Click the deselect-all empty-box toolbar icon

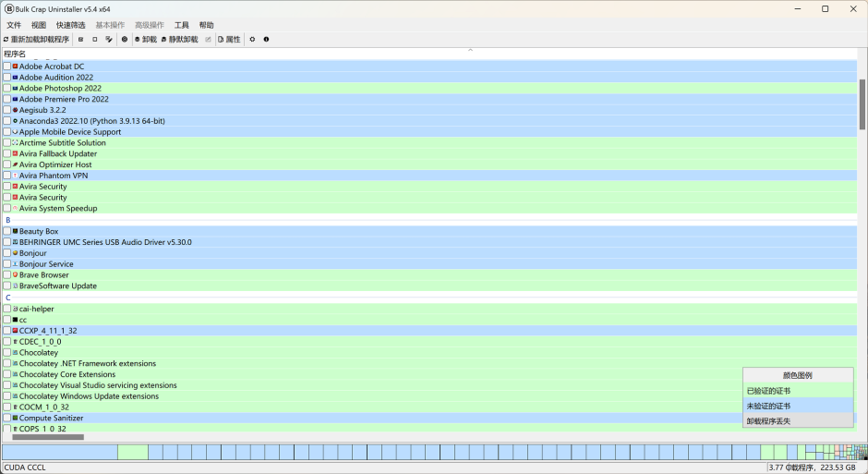tap(95, 40)
